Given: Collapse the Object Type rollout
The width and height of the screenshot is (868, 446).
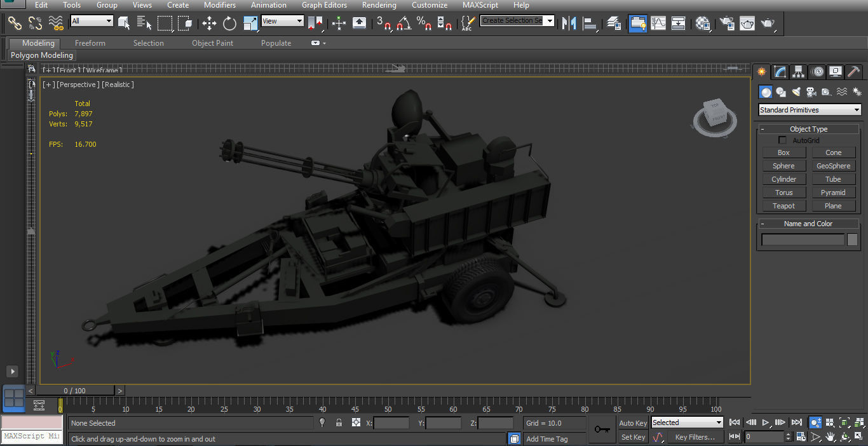Looking at the screenshot, I should 808,129.
